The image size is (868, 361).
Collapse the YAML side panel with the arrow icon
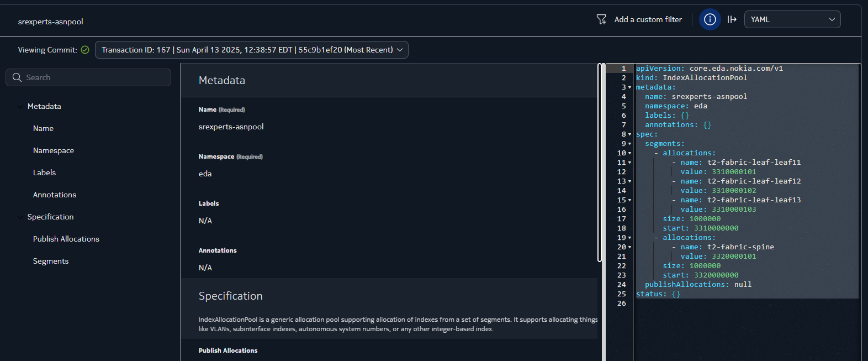(732, 19)
